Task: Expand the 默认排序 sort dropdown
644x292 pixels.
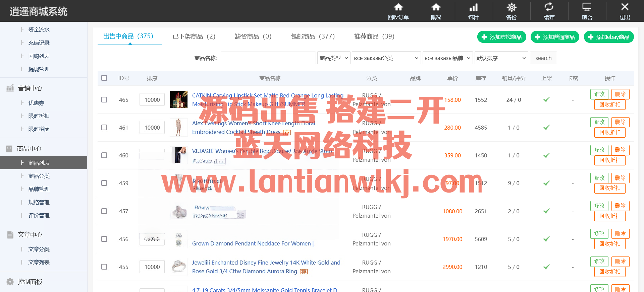Action: 501,58
